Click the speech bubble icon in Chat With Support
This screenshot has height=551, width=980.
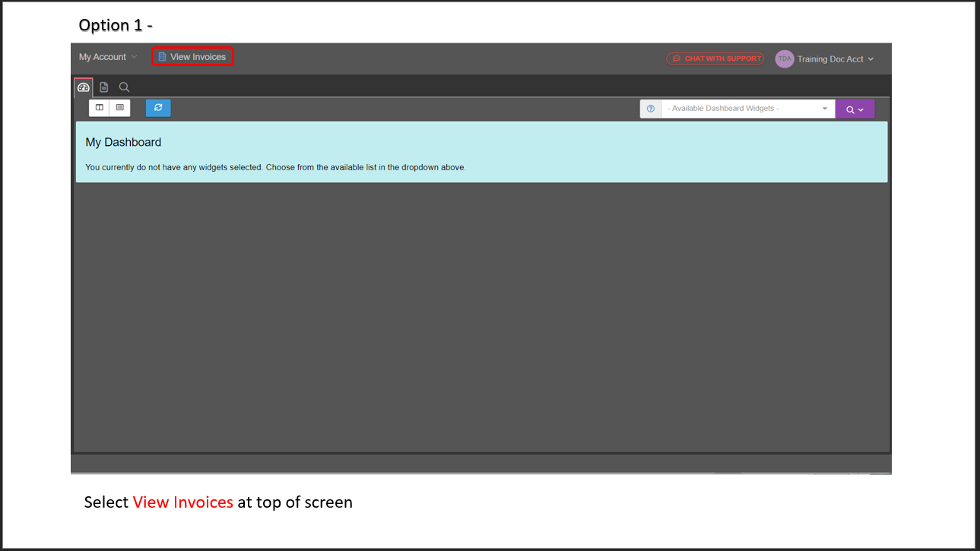[677, 59]
